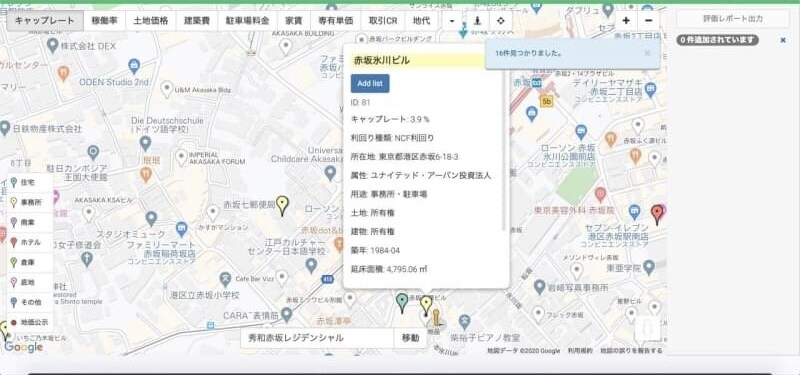Switch to the 稼働率 tab
The image size is (800, 375).
pos(104,21)
